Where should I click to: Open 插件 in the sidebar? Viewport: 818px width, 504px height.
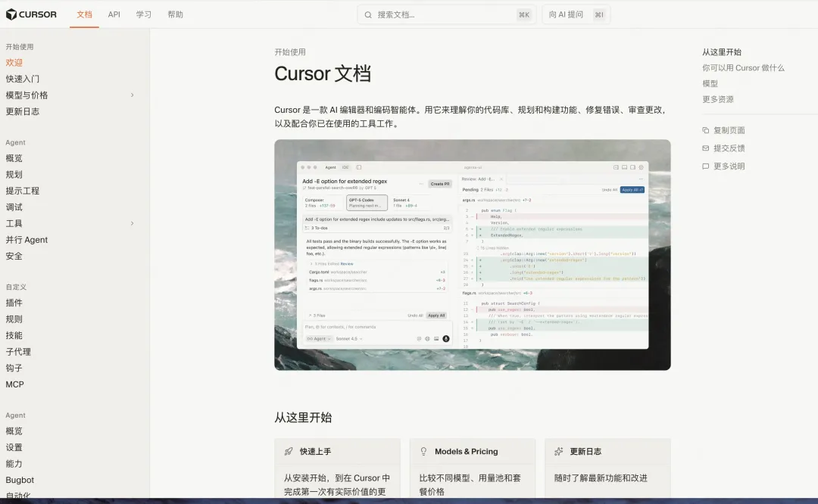click(x=14, y=303)
